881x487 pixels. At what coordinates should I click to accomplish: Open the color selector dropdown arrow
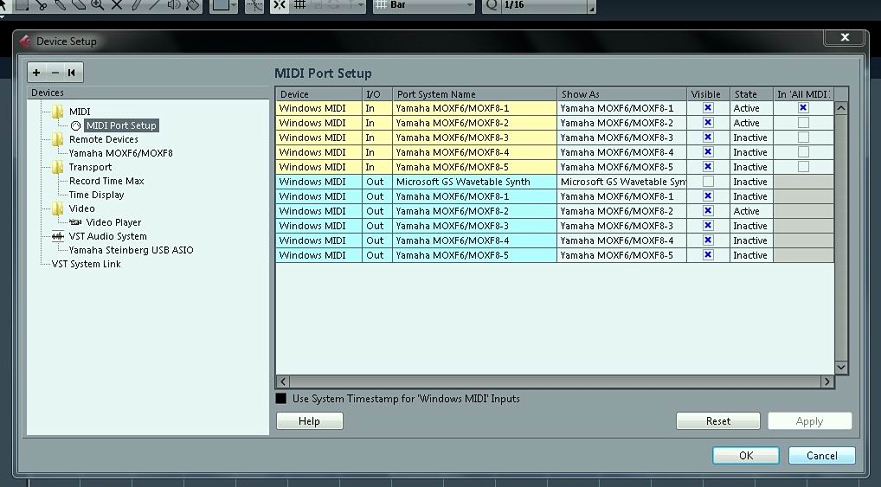pyautogui.click(x=234, y=6)
